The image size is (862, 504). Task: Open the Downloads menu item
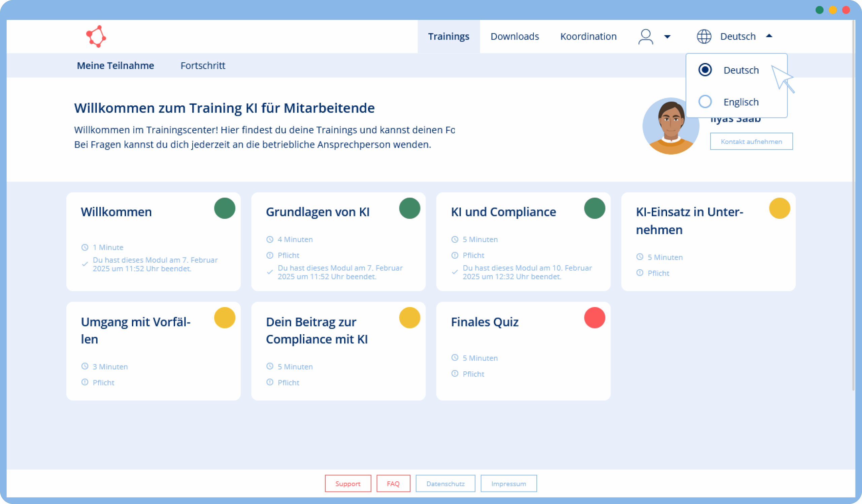[515, 36]
